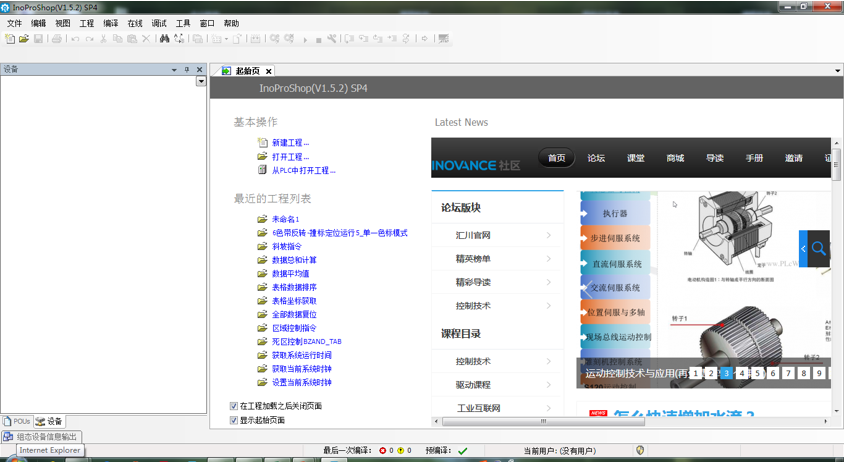This screenshot has width=844, height=465.
Task: Open the 编译 menu
Action: point(111,23)
